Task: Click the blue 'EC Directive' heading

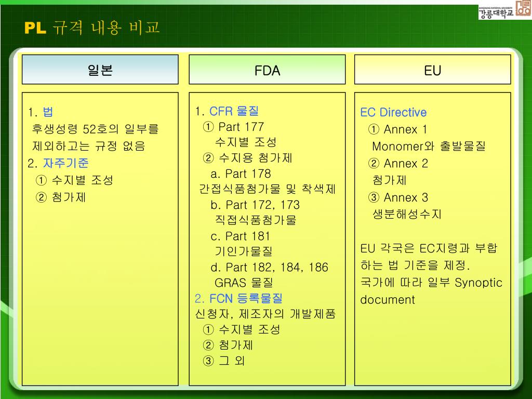Action: [x=394, y=112]
